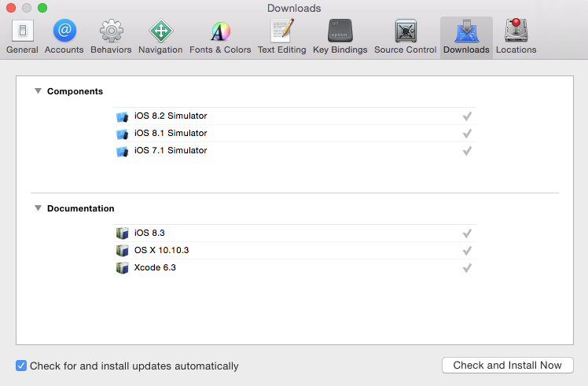The width and height of the screenshot is (588, 386).
Task: Click the Documentation section heading
Action: [81, 208]
